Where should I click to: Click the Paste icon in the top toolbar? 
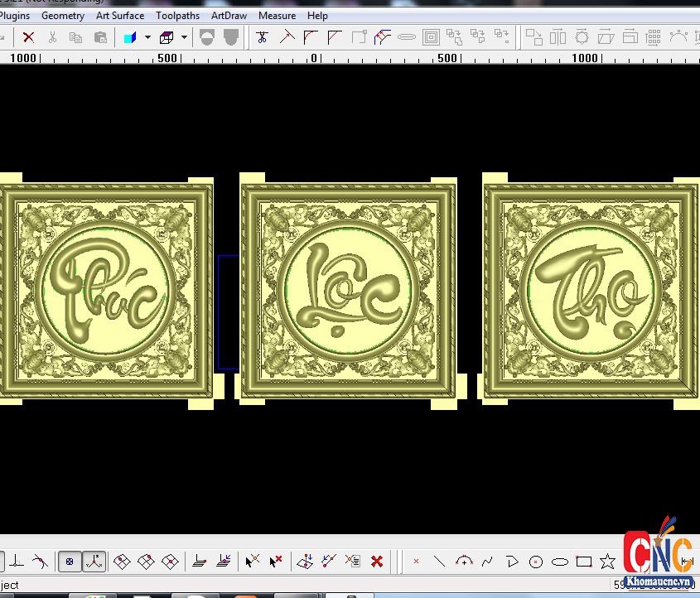(x=100, y=36)
